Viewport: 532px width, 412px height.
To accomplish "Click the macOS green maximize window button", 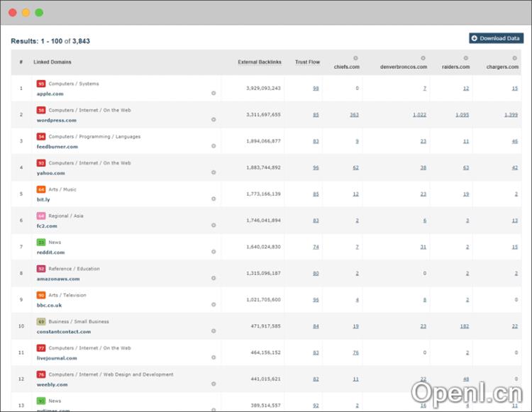I will (x=39, y=13).
